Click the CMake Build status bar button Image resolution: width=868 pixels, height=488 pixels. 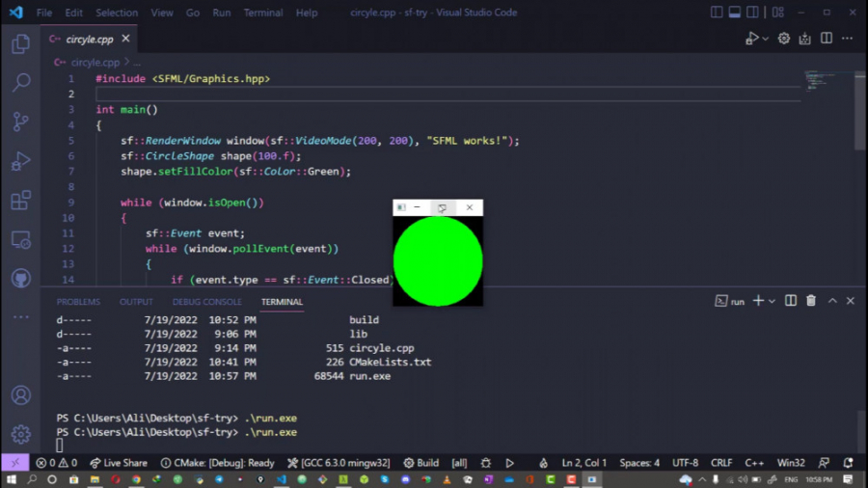pyautogui.click(x=421, y=463)
